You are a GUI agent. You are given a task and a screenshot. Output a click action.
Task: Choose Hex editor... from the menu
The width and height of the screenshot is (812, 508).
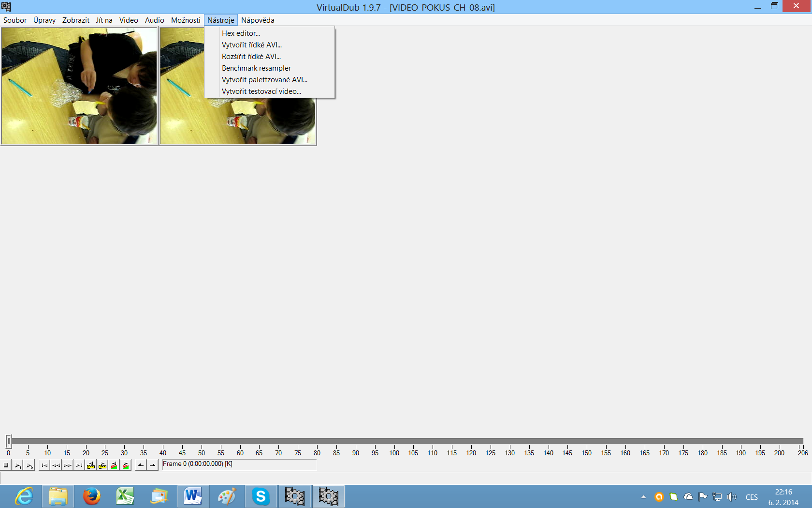pos(270,33)
